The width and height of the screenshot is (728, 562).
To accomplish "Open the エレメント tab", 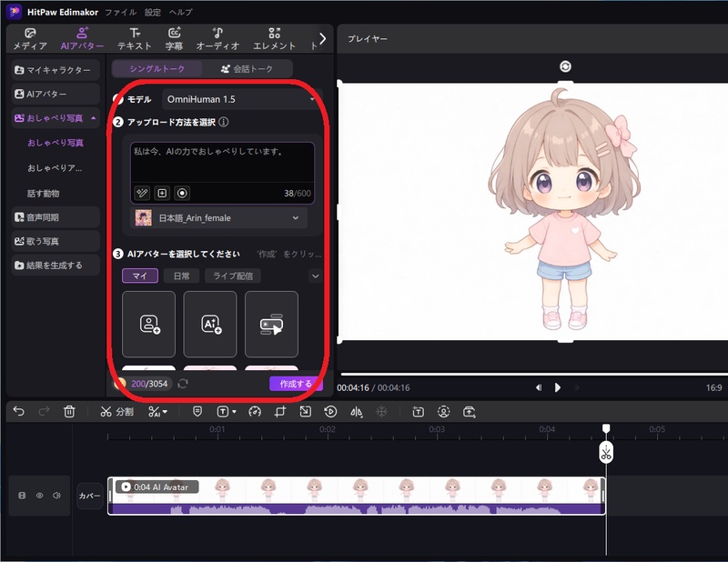I will 275,39.
